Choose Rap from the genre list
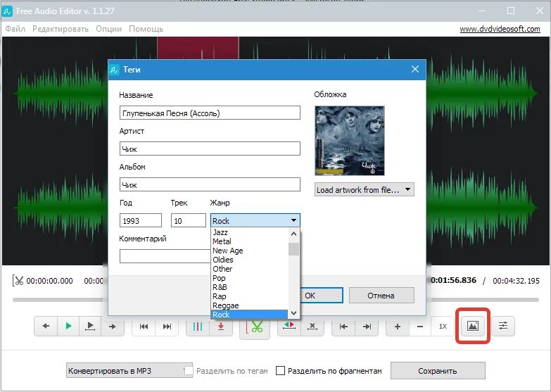This screenshot has height=392, width=551. (250, 296)
